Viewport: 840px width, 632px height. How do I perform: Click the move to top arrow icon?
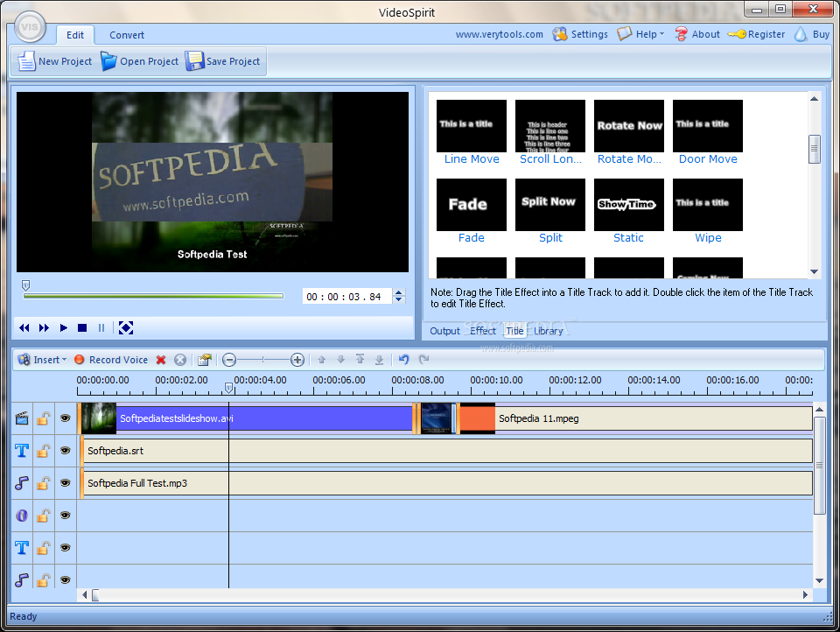[360, 359]
